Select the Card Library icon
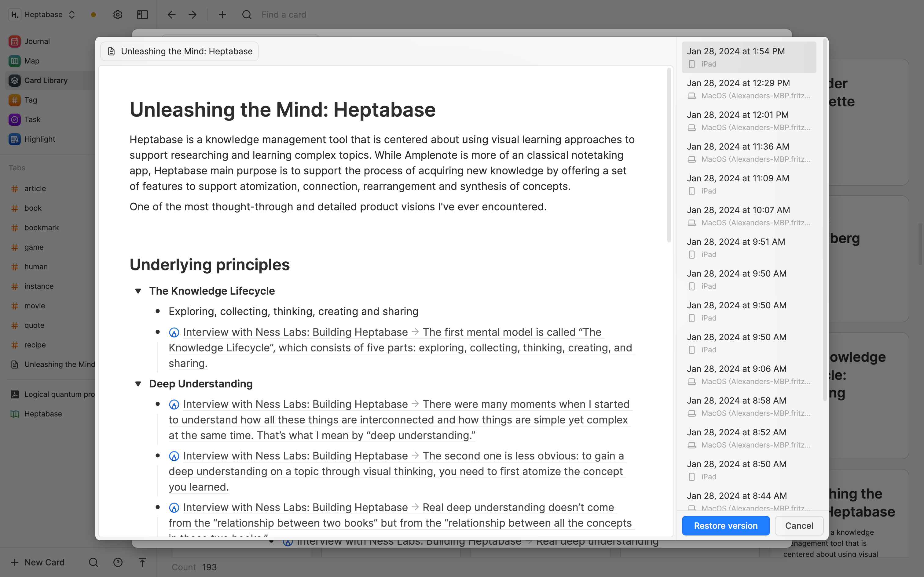The image size is (924, 577). 14,81
